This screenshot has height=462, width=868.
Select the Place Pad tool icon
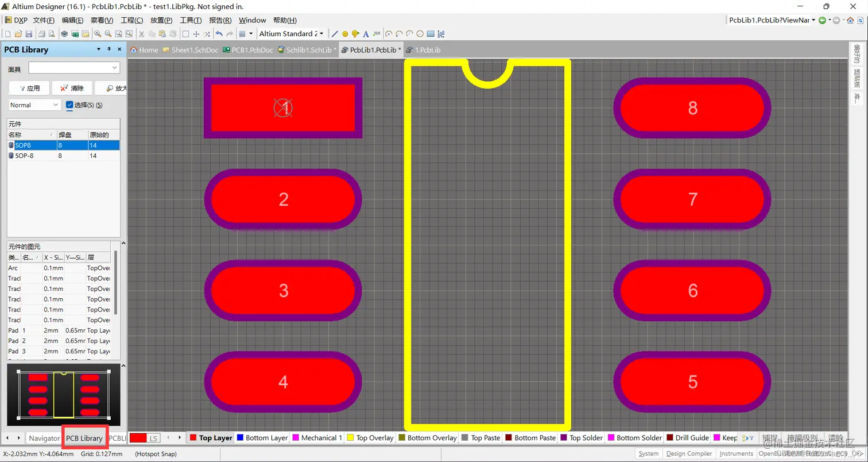[345, 34]
